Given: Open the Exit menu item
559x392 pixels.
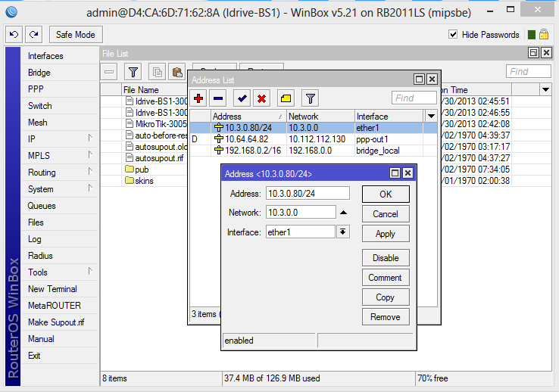Looking at the screenshot, I should (60, 356).
